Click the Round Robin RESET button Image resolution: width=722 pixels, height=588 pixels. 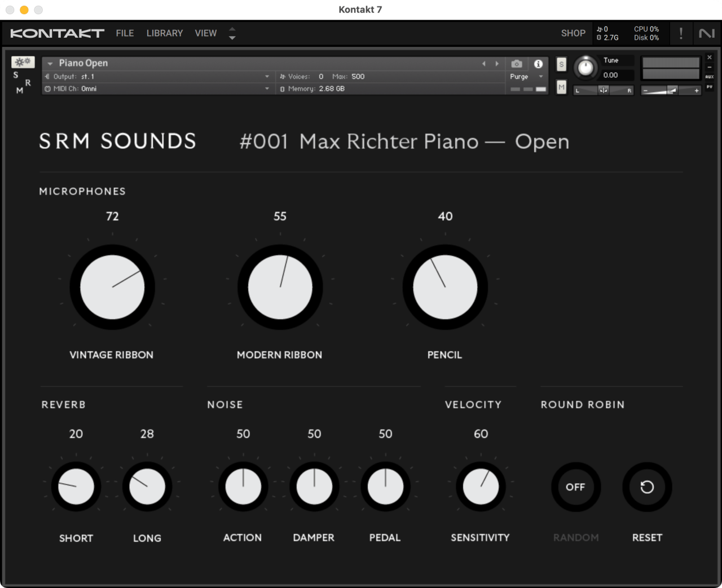pos(646,487)
